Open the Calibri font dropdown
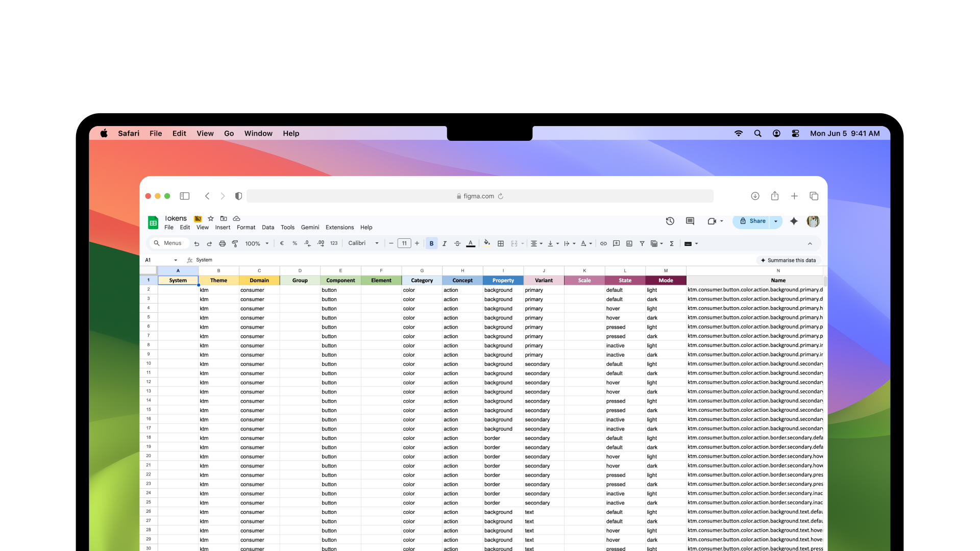Viewport: 980px width, 551px height. [x=363, y=243]
